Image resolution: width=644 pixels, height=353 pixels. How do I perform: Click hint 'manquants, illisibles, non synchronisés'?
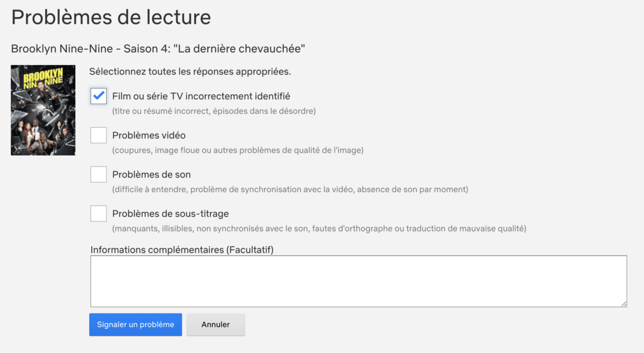pyautogui.click(x=319, y=229)
